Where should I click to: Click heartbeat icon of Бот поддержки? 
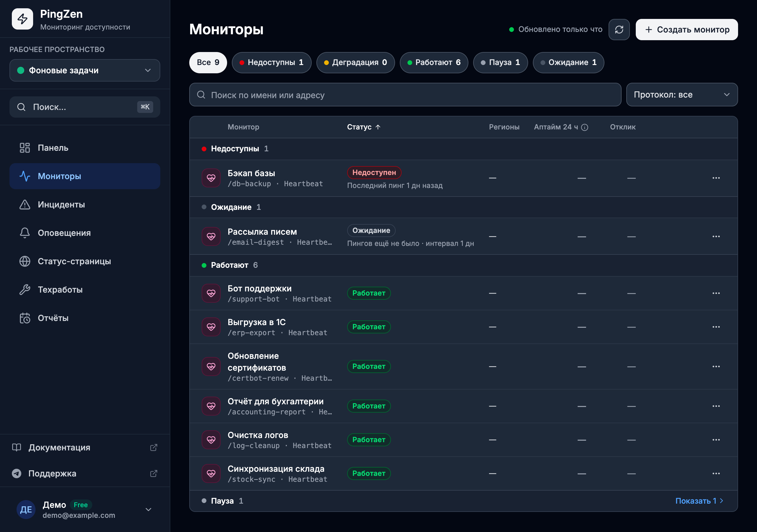tap(211, 293)
